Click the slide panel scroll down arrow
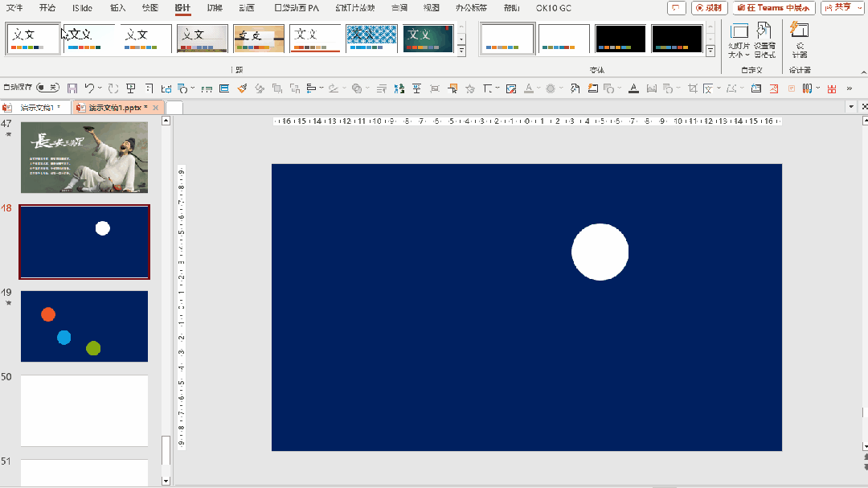868x488 pixels. click(166, 481)
